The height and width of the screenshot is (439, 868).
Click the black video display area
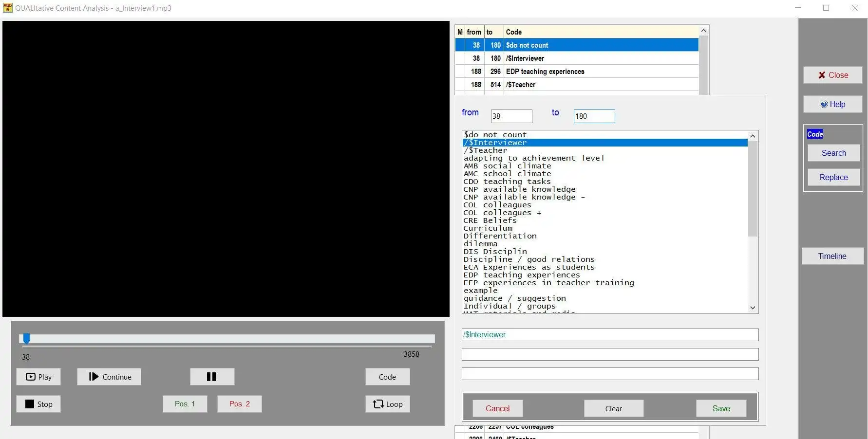pos(226,169)
